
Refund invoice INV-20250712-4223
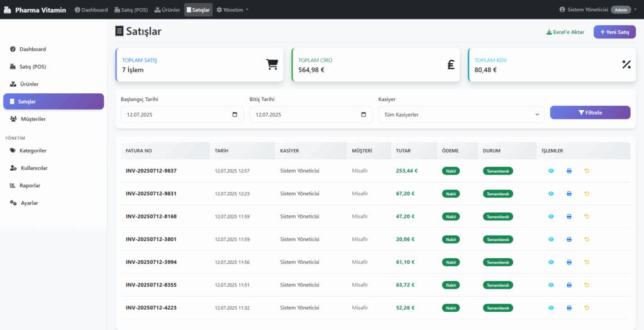[x=587, y=308]
